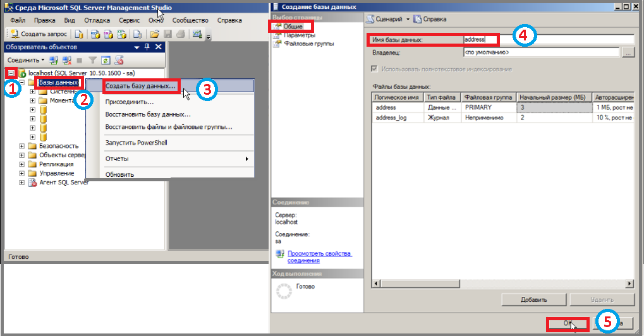Expand the Управление folder
The width and height of the screenshot is (644, 336).
[x=21, y=173]
